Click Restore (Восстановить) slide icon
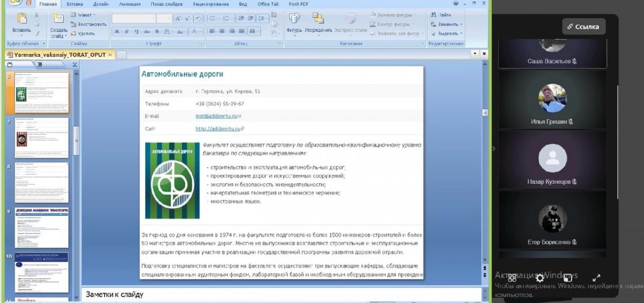Image resolution: width=644 pixels, height=303 pixels. point(73,24)
